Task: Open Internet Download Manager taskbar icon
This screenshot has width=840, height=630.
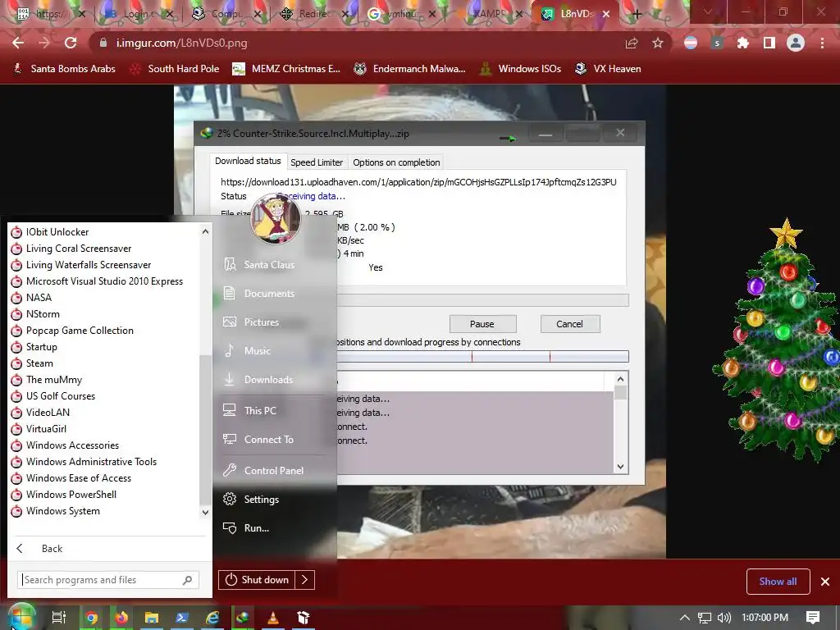Action: (x=243, y=618)
